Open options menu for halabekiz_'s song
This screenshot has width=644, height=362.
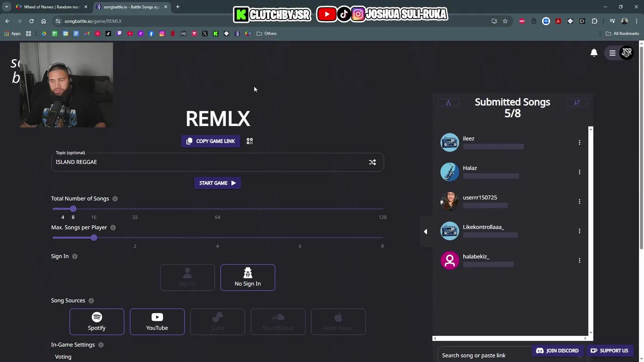pos(579,260)
